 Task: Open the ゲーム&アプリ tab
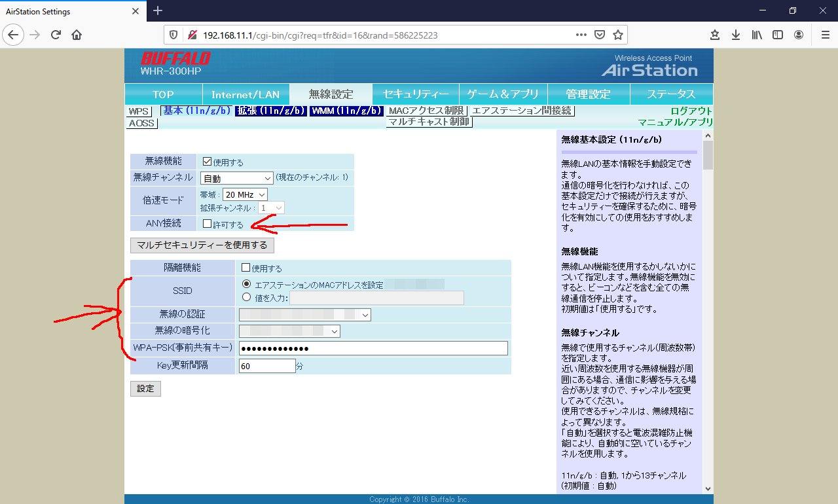503,94
